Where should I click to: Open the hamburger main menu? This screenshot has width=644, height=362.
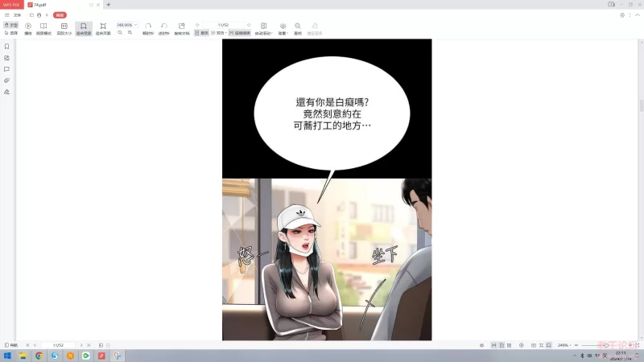tap(7, 15)
